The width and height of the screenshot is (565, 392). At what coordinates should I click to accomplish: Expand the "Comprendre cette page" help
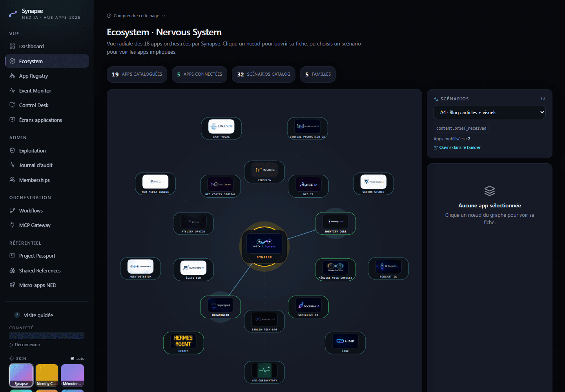click(136, 16)
